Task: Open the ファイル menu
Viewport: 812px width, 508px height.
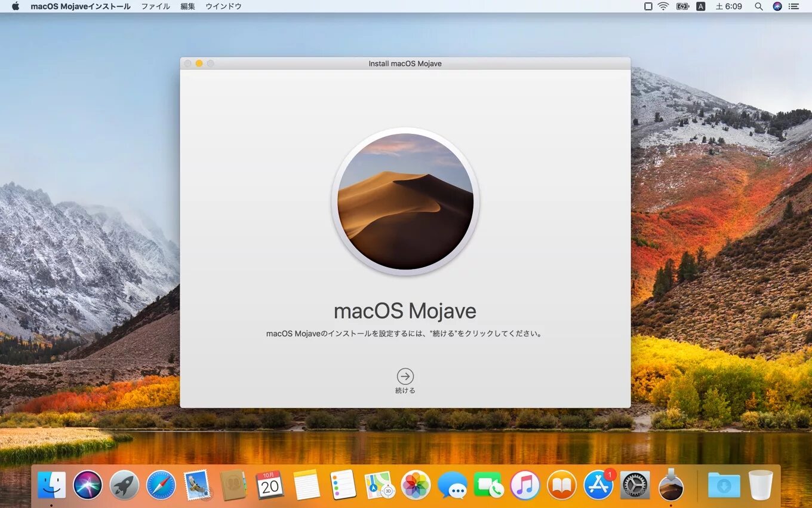Action: point(155,6)
